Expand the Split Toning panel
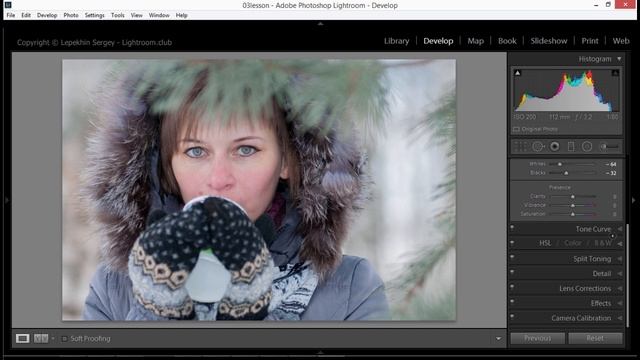 (x=620, y=259)
